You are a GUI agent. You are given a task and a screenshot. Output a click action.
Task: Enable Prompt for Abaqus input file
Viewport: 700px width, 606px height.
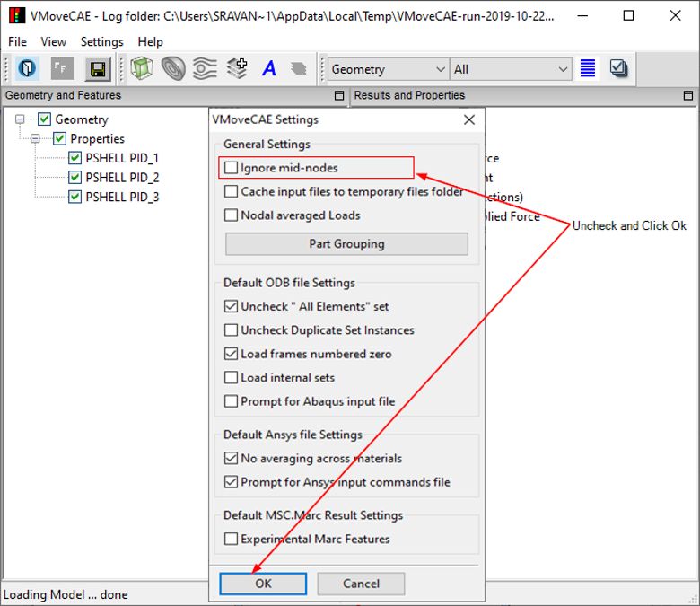(231, 401)
